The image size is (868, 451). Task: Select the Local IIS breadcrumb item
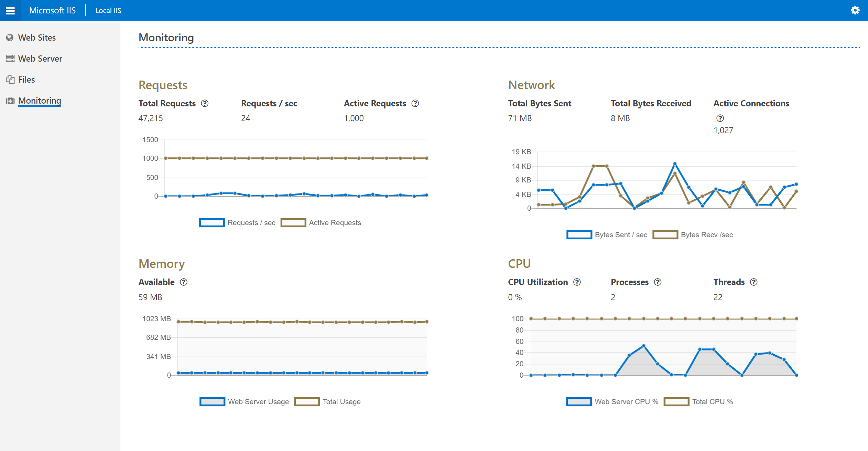point(108,10)
